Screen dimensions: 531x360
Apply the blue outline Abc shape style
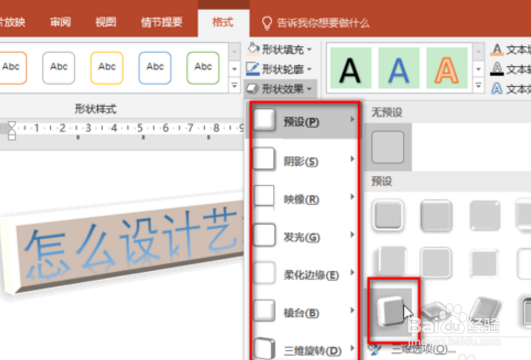point(155,68)
